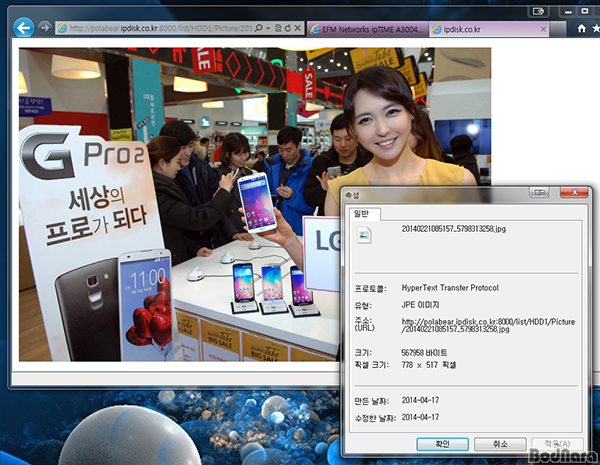
Task: Close the ipdisk.co.kr tab
Action: [x=543, y=29]
